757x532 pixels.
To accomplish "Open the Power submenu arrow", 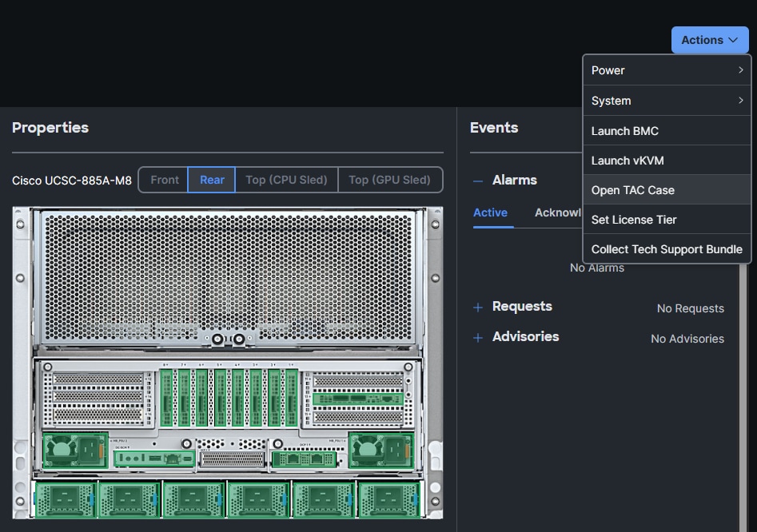I will point(742,70).
